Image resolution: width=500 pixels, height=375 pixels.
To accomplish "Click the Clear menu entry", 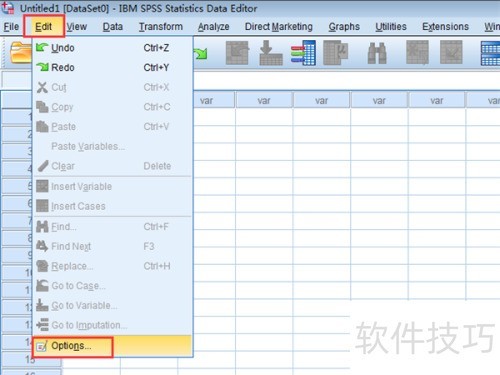I will point(113,166).
